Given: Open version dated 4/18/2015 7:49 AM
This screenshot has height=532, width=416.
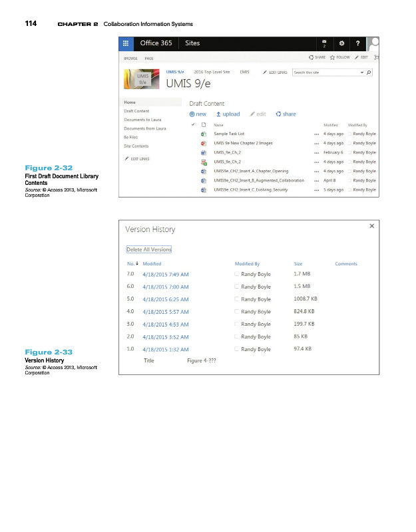Looking at the screenshot, I should coord(165,274).
